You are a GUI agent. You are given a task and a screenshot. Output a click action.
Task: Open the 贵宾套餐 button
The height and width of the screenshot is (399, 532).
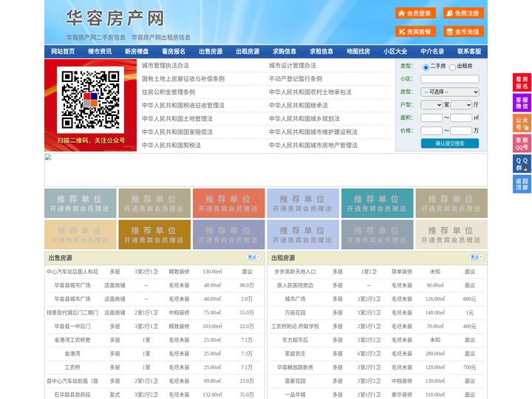point(415,32)
